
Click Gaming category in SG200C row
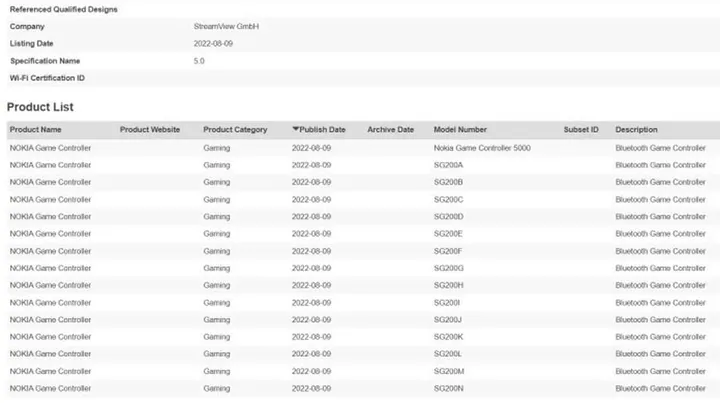coord(217,200)
